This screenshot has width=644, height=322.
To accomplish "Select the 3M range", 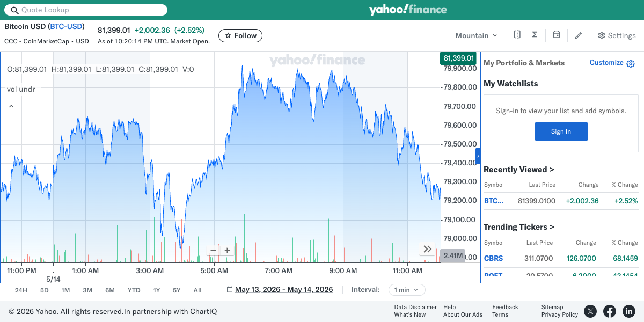I will 87,290.
